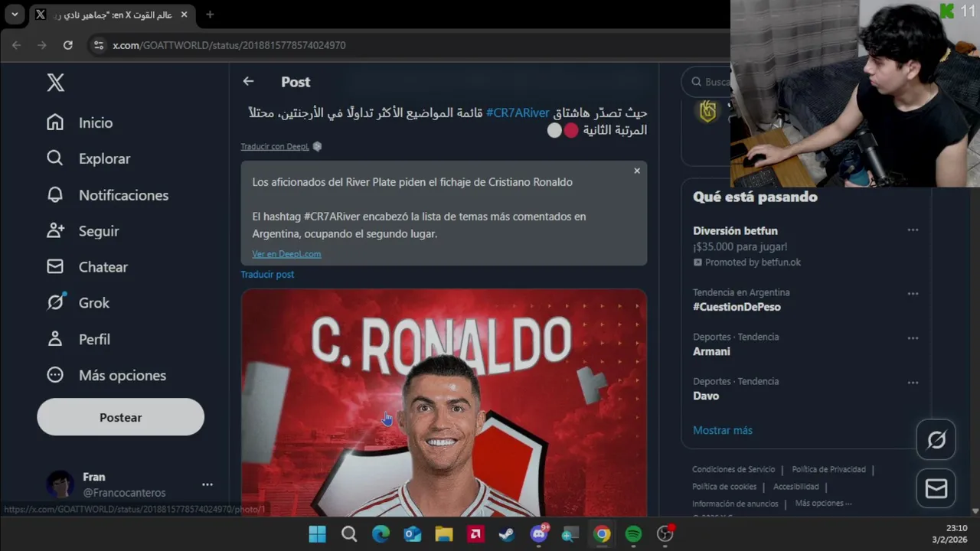Viewport: 980px width, 551px height.
Task: Click the address bar URL
Action: 230,45
